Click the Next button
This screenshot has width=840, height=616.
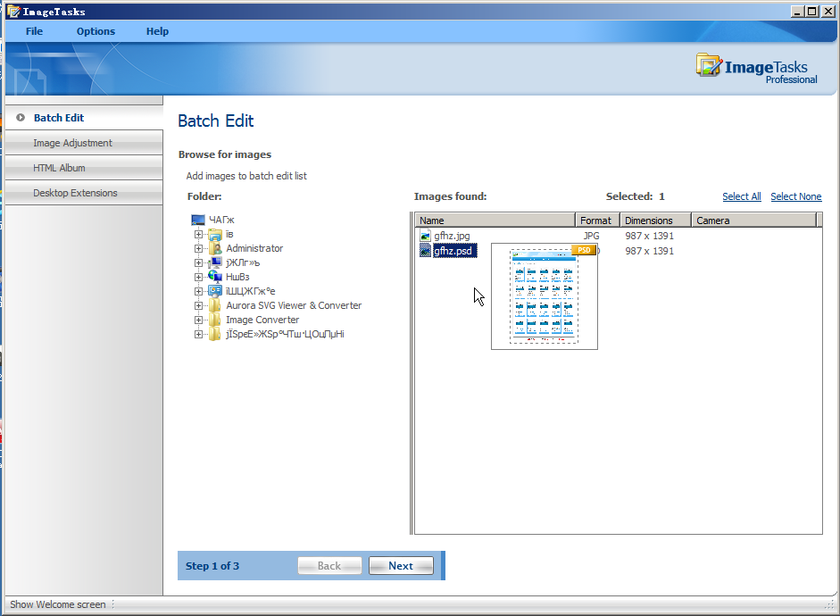[401, 566]
